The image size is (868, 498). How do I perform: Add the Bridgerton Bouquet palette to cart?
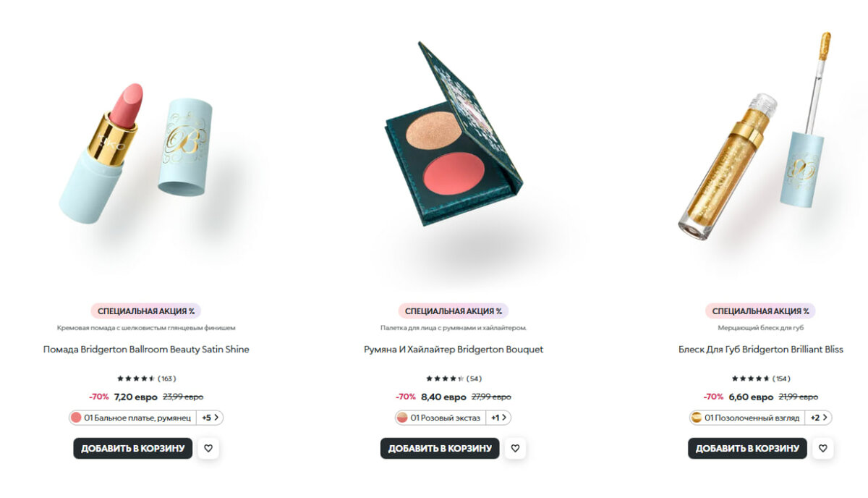440,449
